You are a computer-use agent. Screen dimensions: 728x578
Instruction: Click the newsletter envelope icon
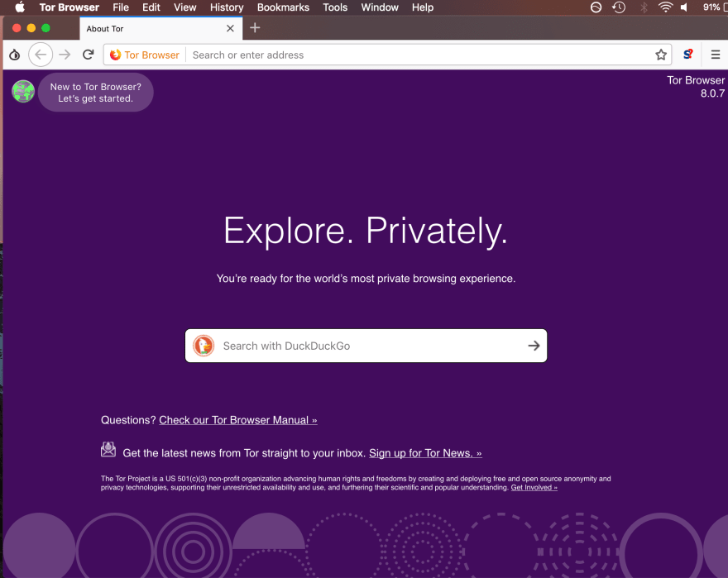coord(108,449)
